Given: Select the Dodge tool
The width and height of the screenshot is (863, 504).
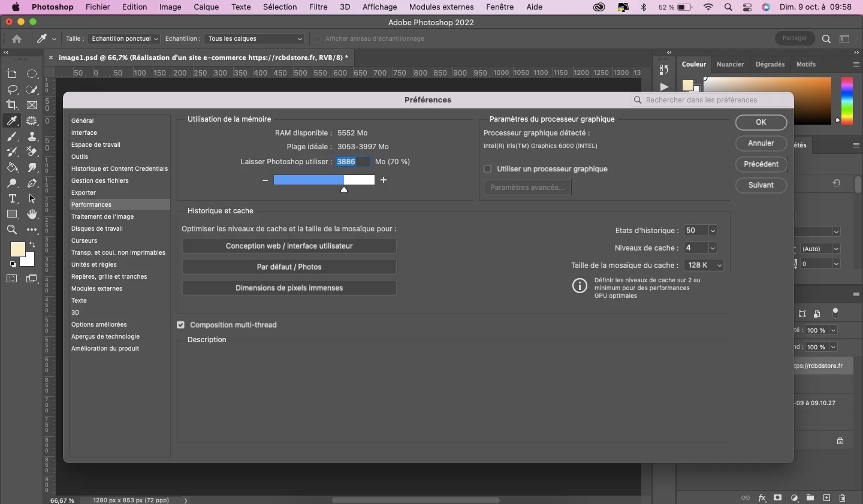Looking at the screenshot, I should pyautogui.click(x=12, y=183).
